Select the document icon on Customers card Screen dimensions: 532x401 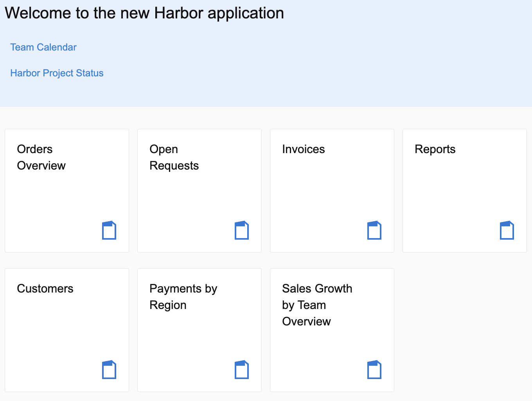[109, 370]
